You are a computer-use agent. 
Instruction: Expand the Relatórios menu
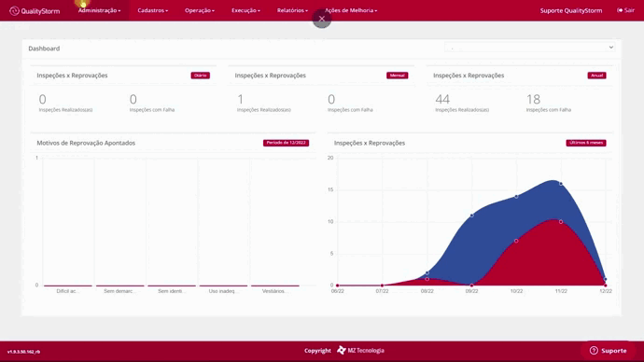tap(292, 10)
